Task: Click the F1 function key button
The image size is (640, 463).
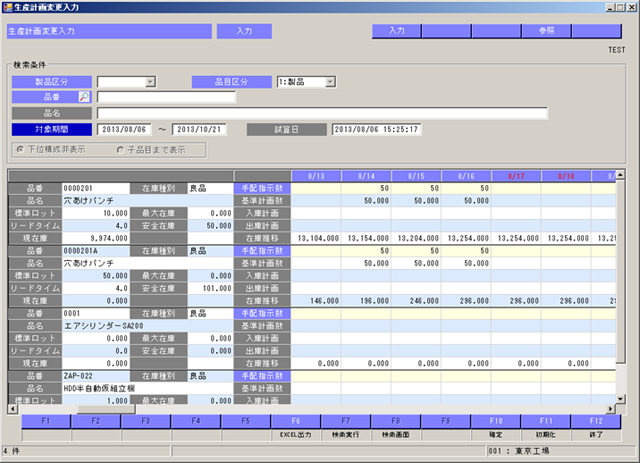Action: [46, 421]
